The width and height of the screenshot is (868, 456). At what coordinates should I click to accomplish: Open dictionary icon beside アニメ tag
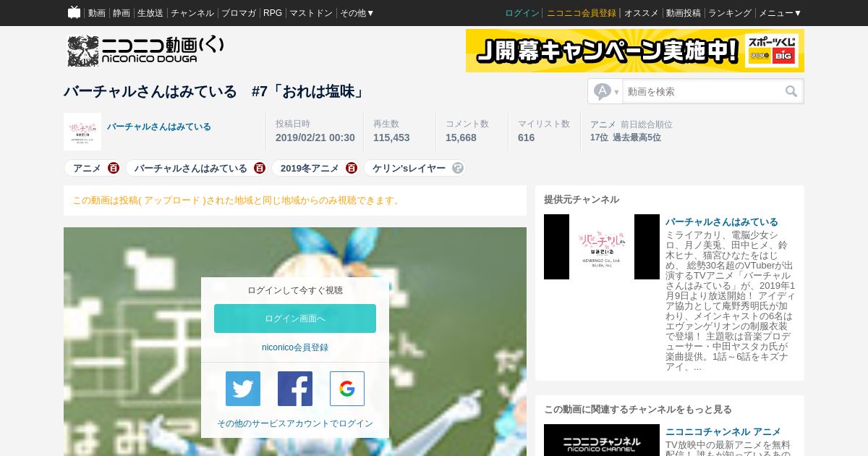coord(114,168)
